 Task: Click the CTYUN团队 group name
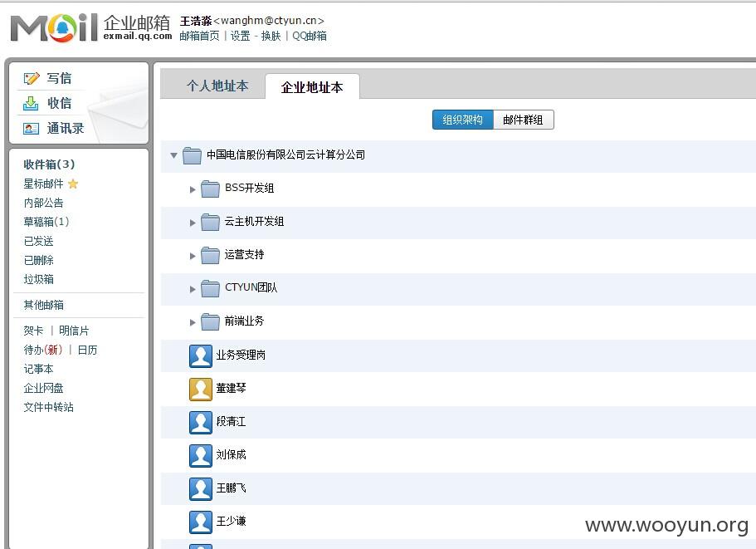(x=251, y=287)
